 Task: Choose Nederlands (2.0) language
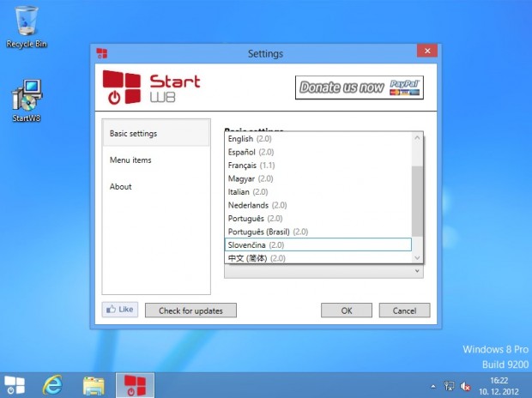coord(318,205)
